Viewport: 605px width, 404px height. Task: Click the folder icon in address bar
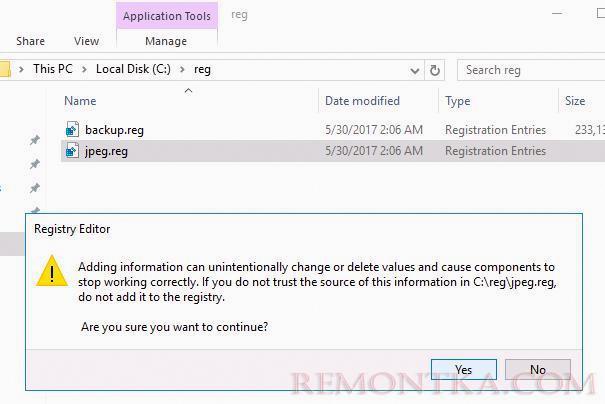[4, 69]
